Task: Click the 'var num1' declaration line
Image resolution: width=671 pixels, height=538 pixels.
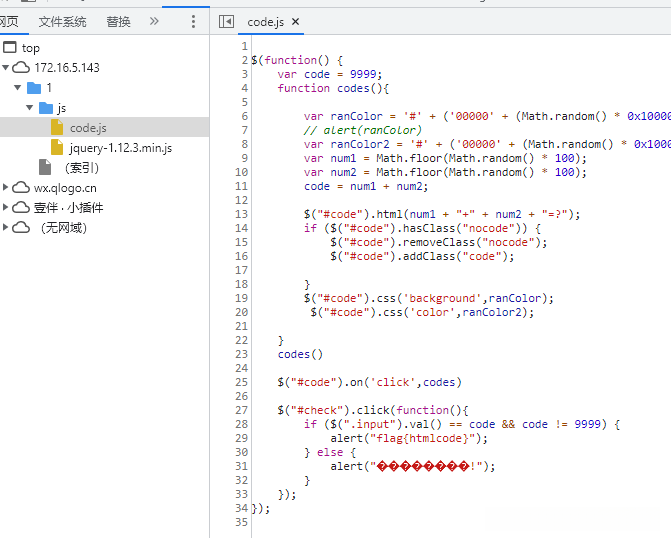Action: [x=445, y=158]
